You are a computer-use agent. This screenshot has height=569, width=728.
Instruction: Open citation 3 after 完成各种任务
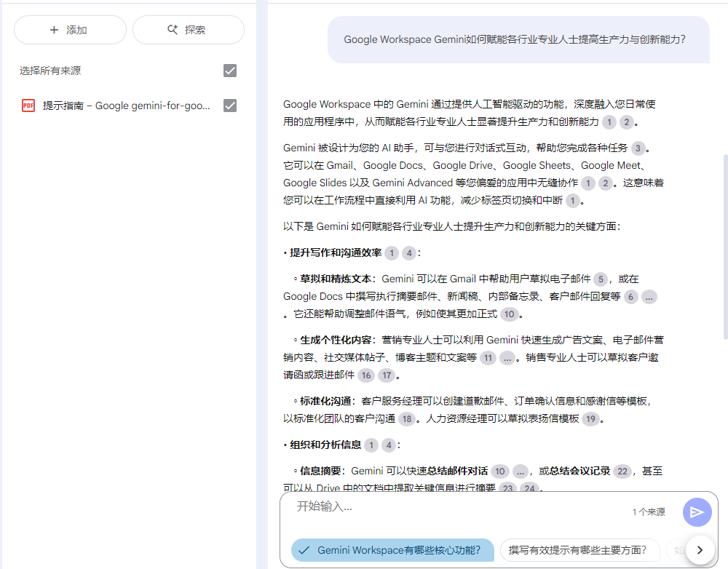638,148
